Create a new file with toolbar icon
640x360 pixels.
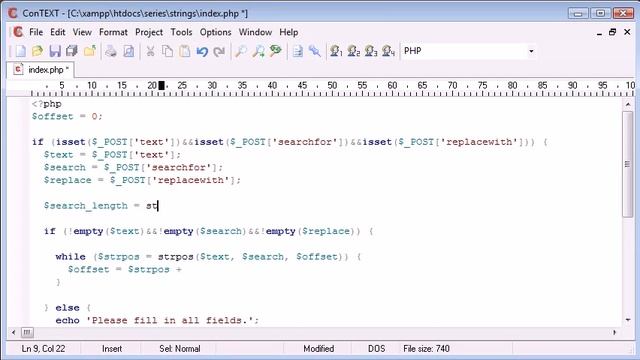coord(20,51)
